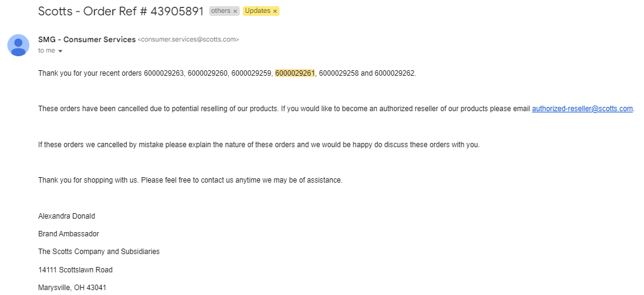Expand the "to me" recipient details arrow
Viewport: 644px width, 295px height.
[x=61, y=51]
